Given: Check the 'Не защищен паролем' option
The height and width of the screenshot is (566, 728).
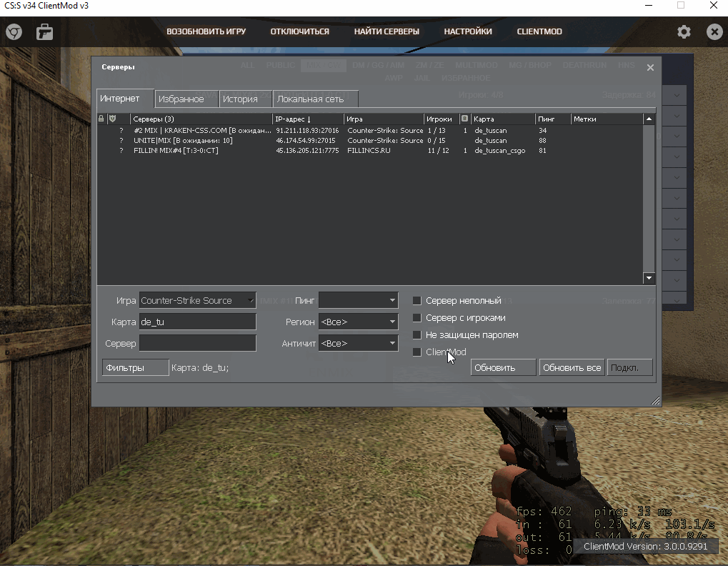Looking at the screenshot, I should (x=417, y=335).
